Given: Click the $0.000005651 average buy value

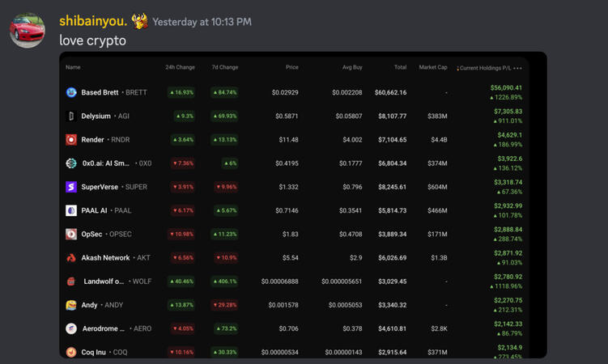Looking at the screenshot, I should 342,281.
